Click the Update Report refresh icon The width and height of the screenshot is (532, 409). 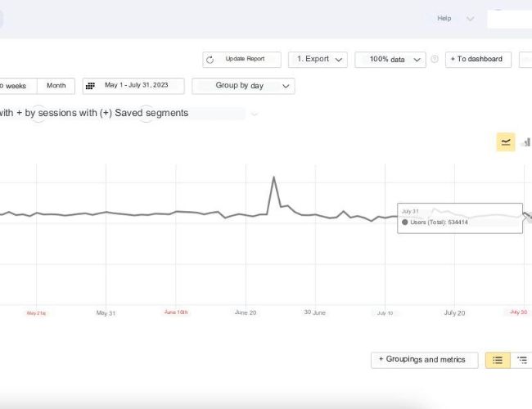click(210, 60)
